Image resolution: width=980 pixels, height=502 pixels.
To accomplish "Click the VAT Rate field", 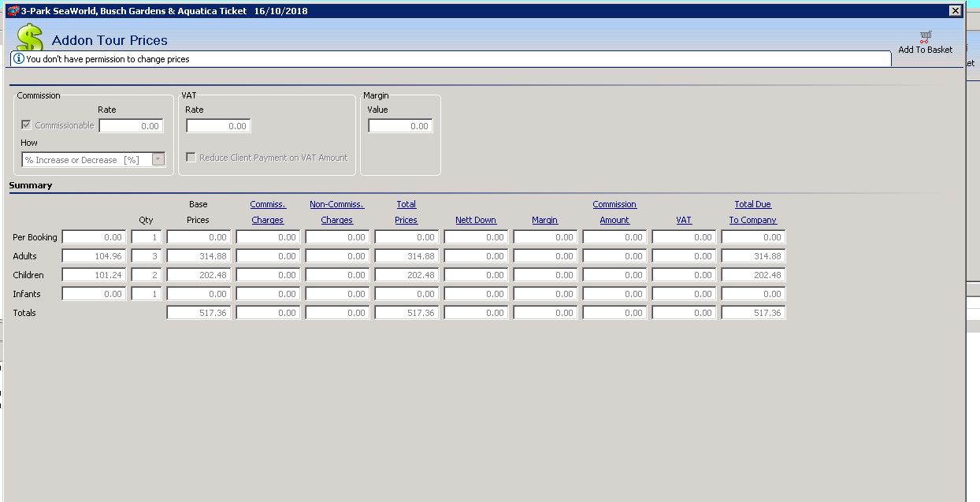I will tap(218, 126).
